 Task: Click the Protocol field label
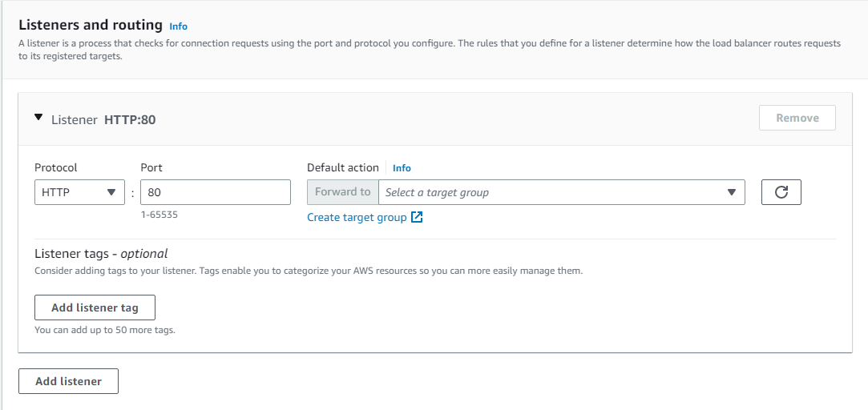[x=56, y=167]
